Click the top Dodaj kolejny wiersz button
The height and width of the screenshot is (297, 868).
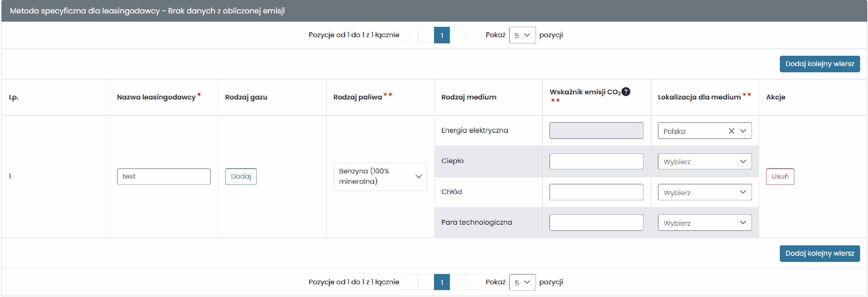tap(820, 64)
